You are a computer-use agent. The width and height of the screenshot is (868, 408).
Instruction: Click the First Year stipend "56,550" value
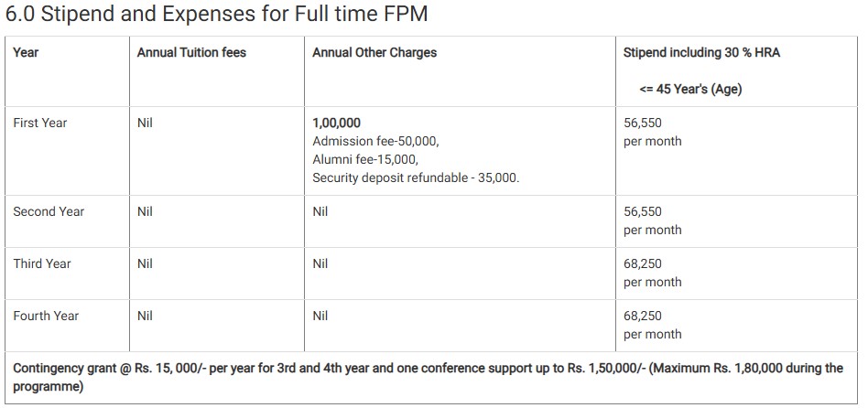(x=642, y=123)
